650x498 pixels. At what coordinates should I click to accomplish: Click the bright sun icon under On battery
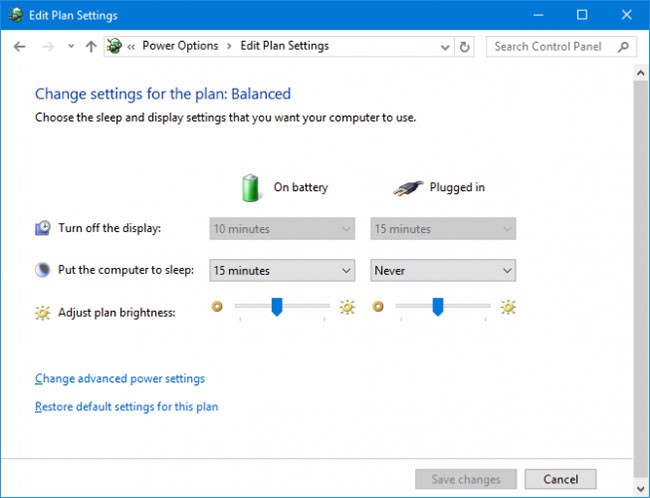coord(347,307)
